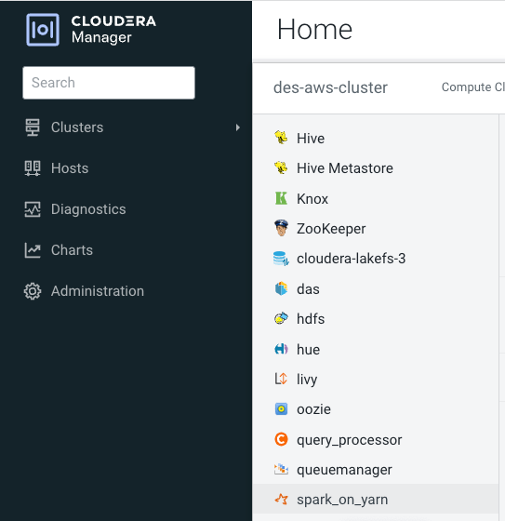This screenshot has height=521, width=505.
Task: Open the das service link
Action: (x=308, y=289)
